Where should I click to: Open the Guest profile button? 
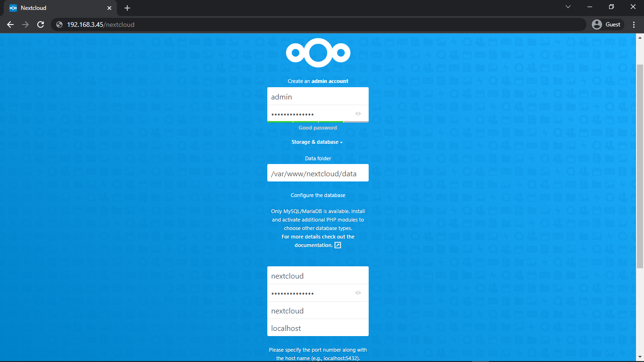pyautogui.click(x=607, y=25)
